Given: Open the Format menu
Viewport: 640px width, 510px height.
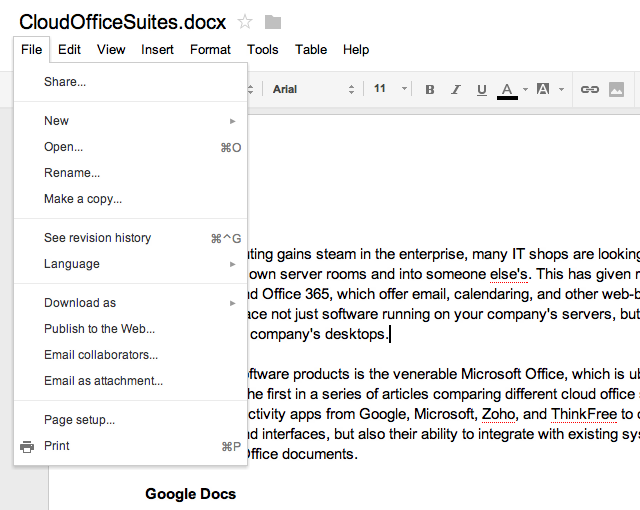Looking at the screenshot, I should (210, 49).
